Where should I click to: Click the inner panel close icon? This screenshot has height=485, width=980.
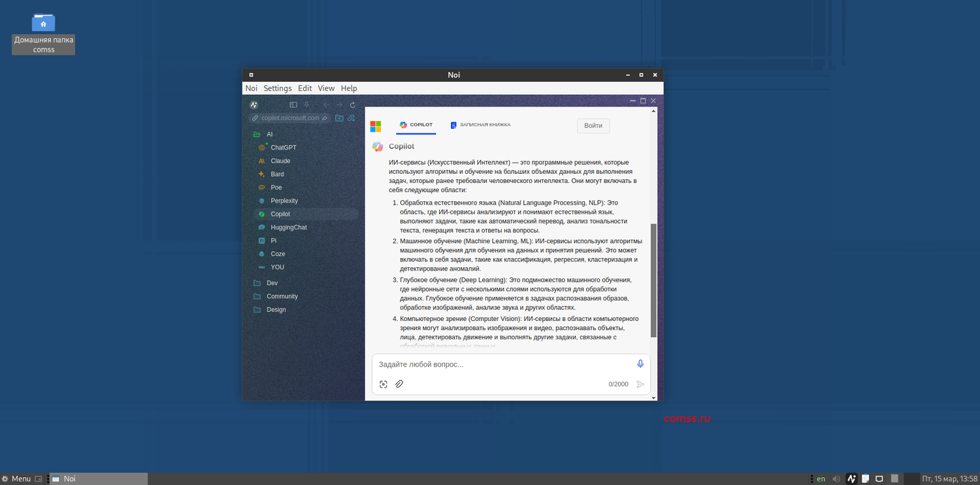click(x=653, y=101)
